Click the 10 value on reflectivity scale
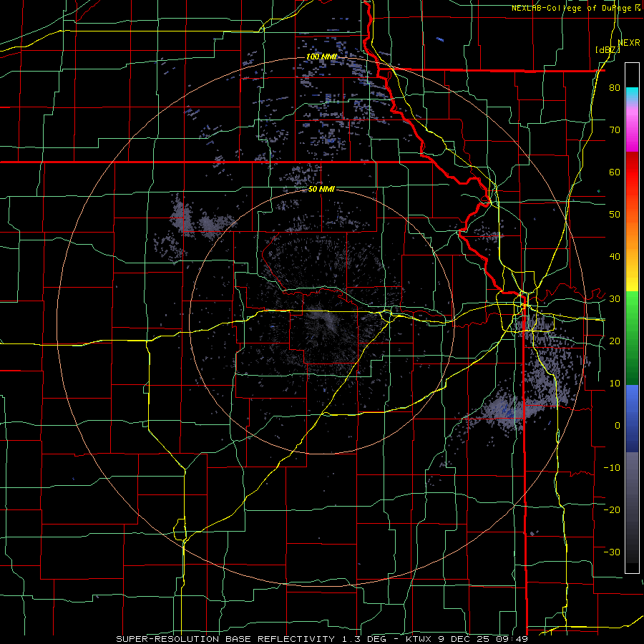The height and width of the screenshot is (644, 644). [615, 384]
